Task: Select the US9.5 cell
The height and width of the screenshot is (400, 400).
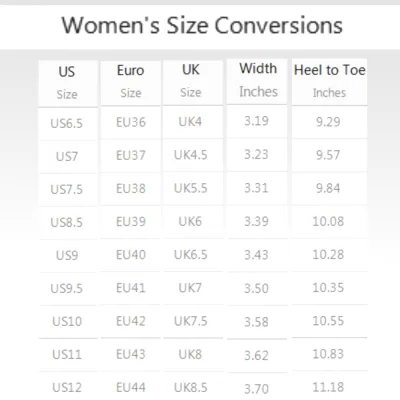Action: (x=67, y=288)
